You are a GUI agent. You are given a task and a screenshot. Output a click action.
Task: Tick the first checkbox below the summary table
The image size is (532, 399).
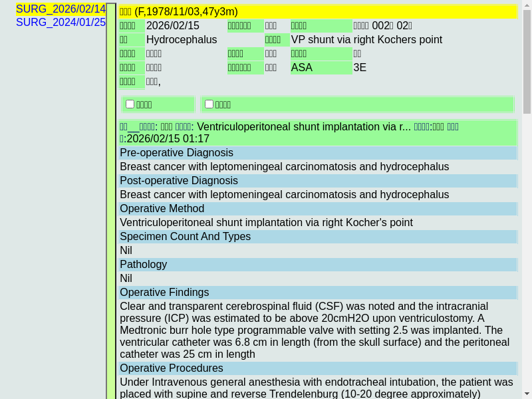click(x=130, y=104)
